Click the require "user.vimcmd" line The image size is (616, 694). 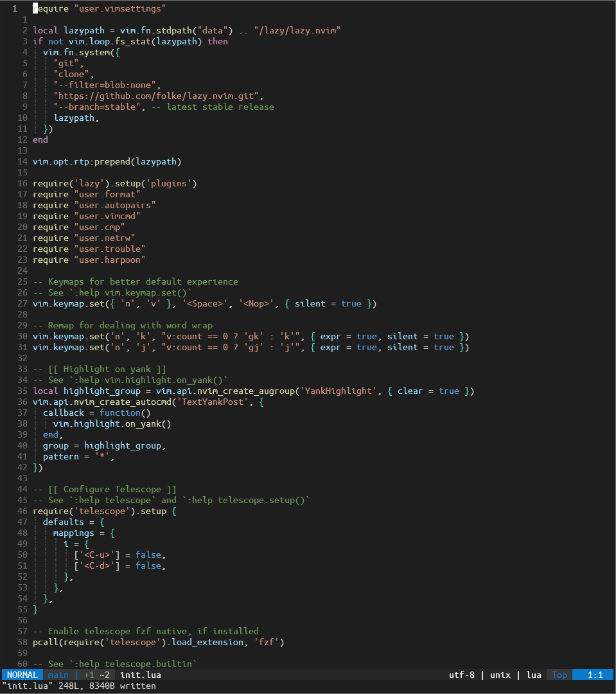tap(86, 216)
